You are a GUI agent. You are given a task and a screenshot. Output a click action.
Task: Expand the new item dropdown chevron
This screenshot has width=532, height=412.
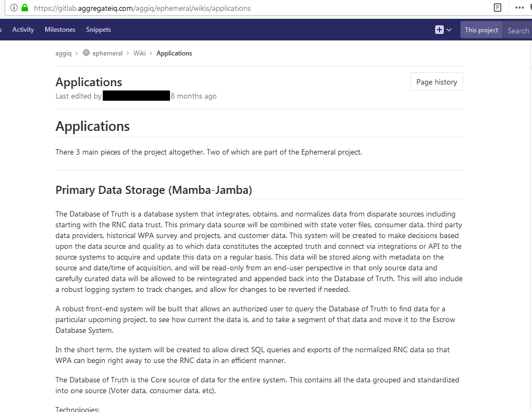click(449, 30)
